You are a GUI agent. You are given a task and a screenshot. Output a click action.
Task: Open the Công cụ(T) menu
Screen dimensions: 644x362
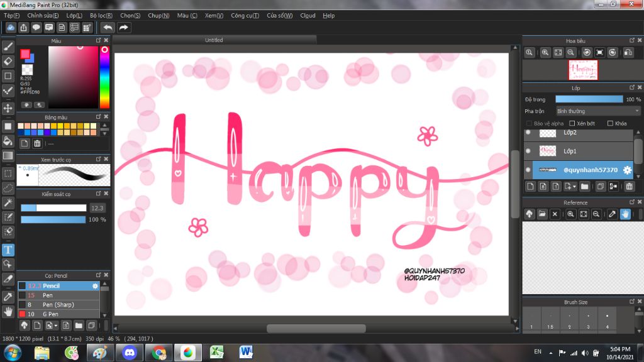click(245, 16)
